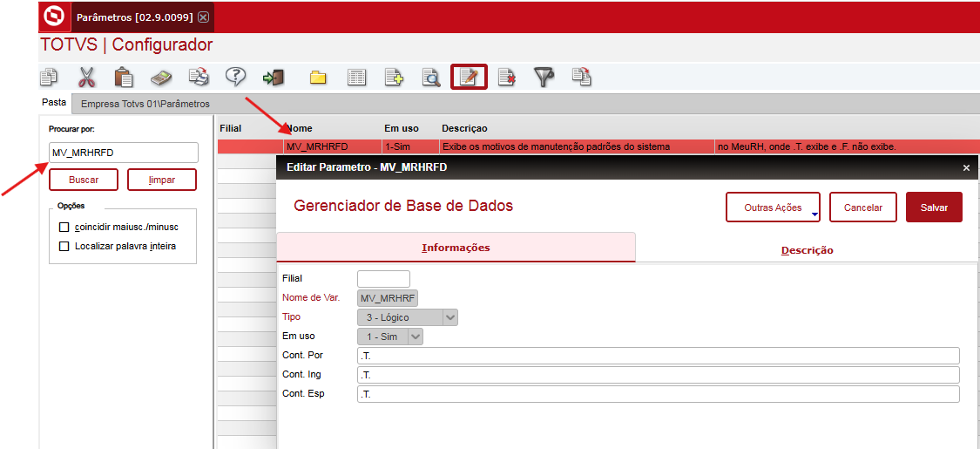Click the limpar button
The image size is (980, 449).
[x=162, y=180]
